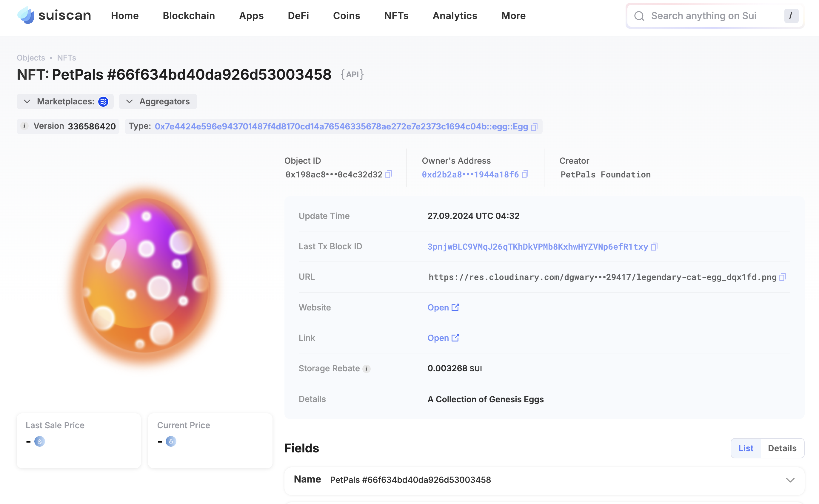Open the API button beside title
This screenshot has height=504, width=819.
point(352,74)
